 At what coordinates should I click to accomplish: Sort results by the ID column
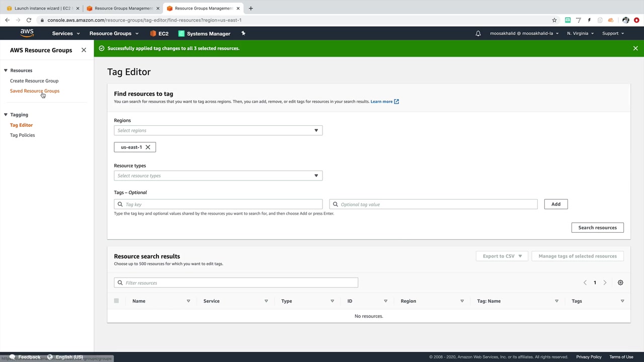[x=385, y=301]
